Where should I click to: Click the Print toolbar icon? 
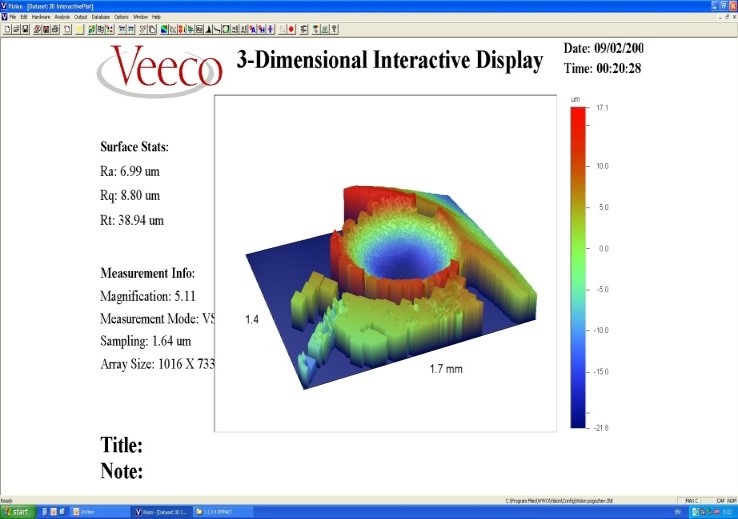click(x=56, y=29)
